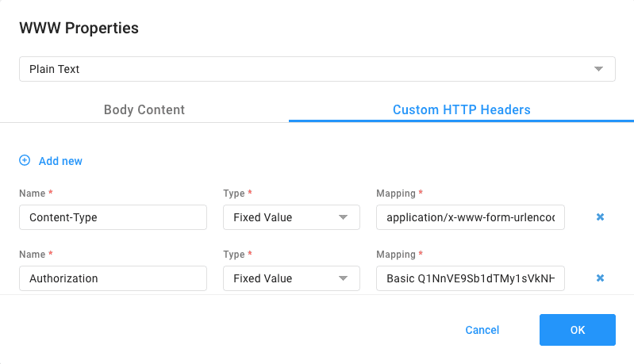The width and height of the screenshot is (634, 364).
Task: Focus the Content-Type name field
Action: (x=113, y=217)
